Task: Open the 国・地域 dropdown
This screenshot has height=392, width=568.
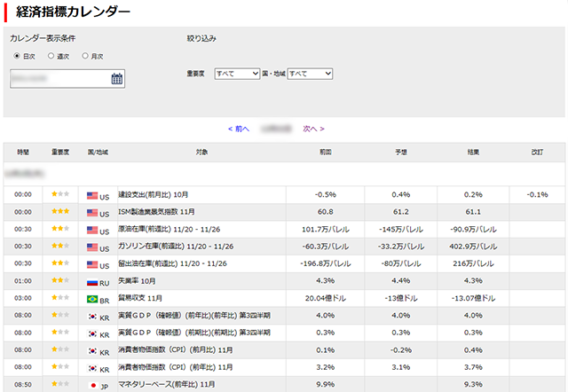Action: pyautogui.click(x=309, y=74)
